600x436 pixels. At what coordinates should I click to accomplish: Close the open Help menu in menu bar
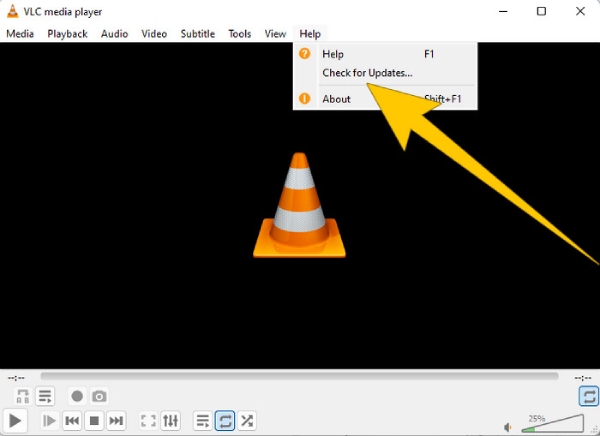click(310, 34)
